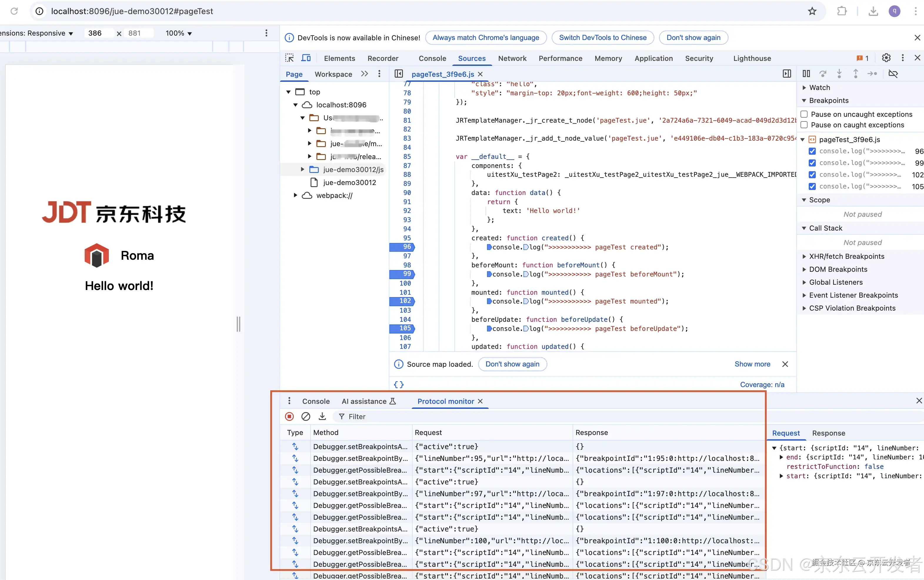Enable Pause on caught exceptions
The height and width of the screenshot is (580, 924).
pos(804,125)
